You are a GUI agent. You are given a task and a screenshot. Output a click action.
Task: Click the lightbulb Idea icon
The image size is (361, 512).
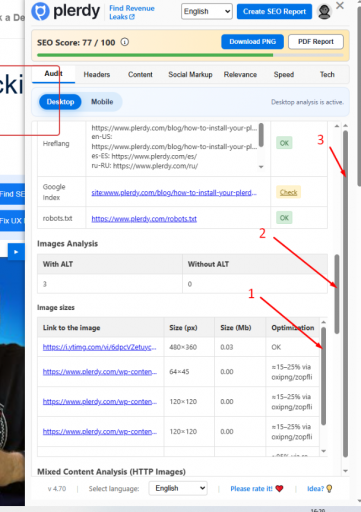coord(329,489)
